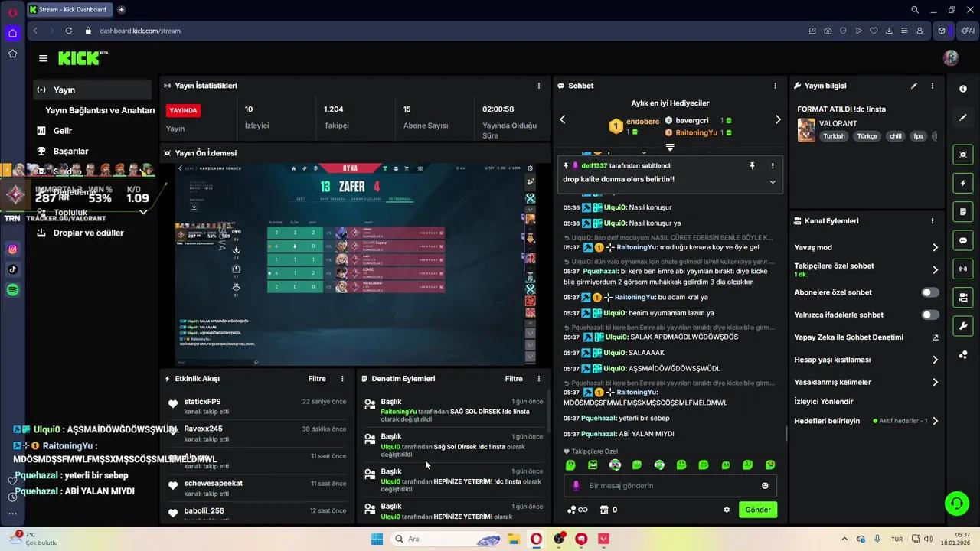Screen dimensions: 980x551
Task: Click the emoji picker in chat input
Action: pos(765,486)
